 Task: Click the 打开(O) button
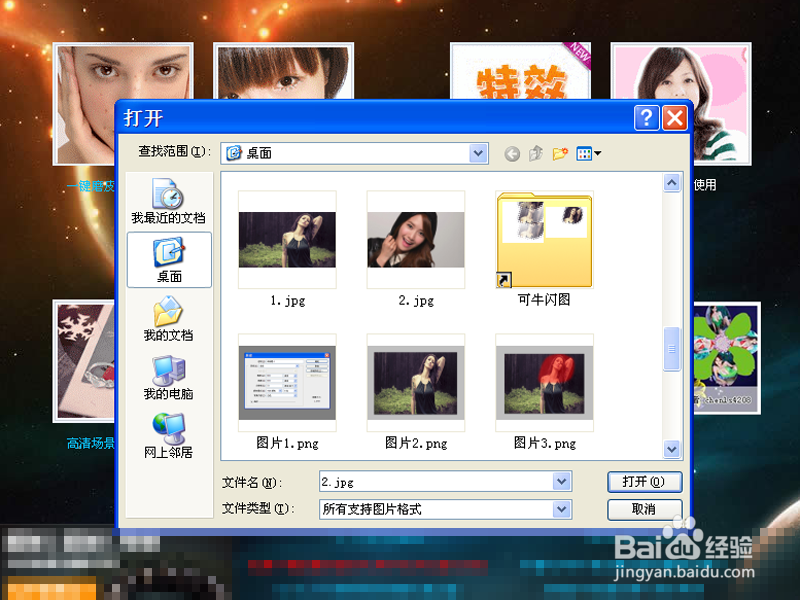pyautogui.click(x=644, y=482)
